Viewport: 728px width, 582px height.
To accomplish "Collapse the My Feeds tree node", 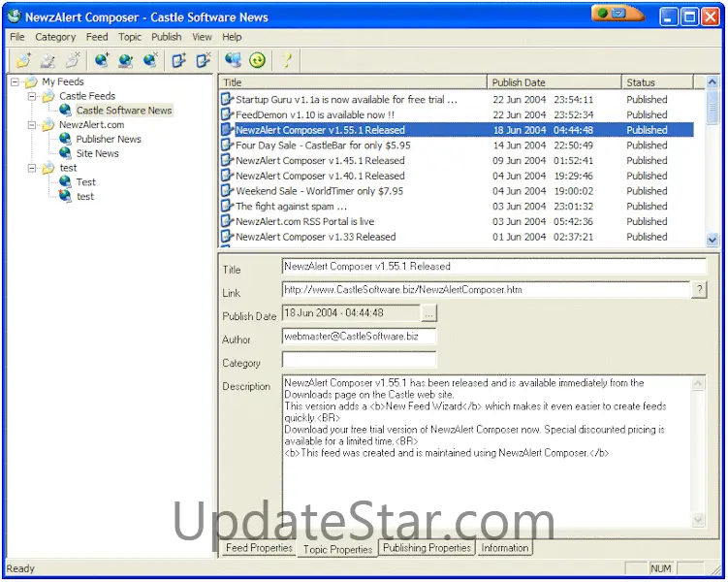I will pos(15,82).
